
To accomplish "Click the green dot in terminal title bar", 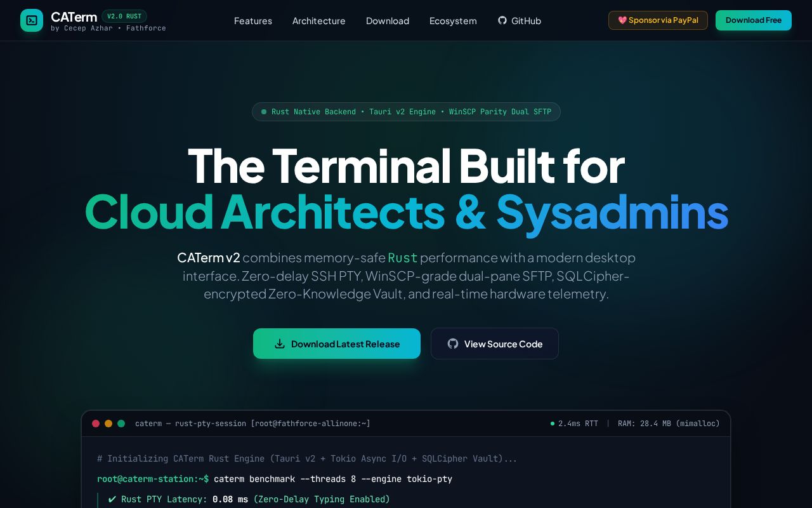I will [x=121, y=424].
